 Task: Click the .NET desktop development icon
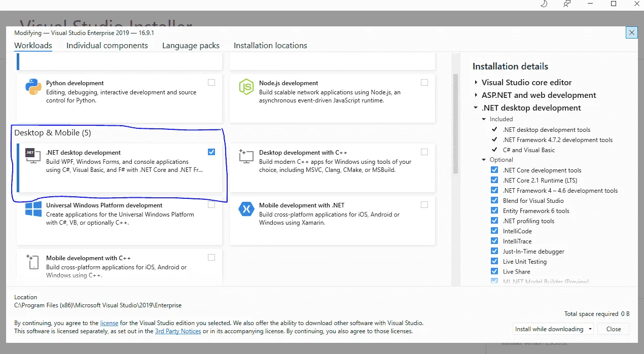[33, 156]
